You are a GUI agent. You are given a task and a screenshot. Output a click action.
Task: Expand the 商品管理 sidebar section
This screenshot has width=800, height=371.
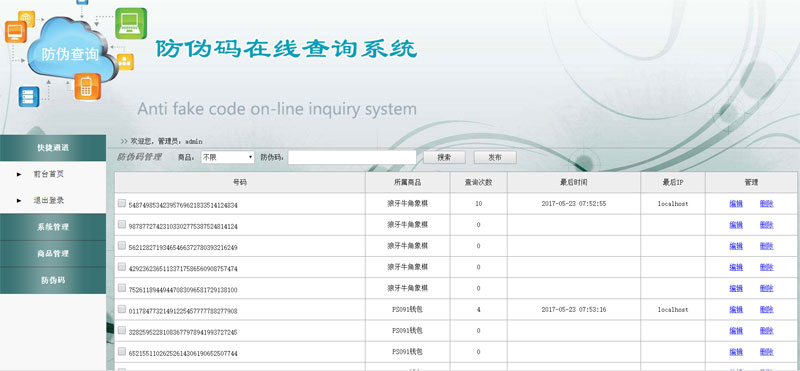tap(53, 254)
